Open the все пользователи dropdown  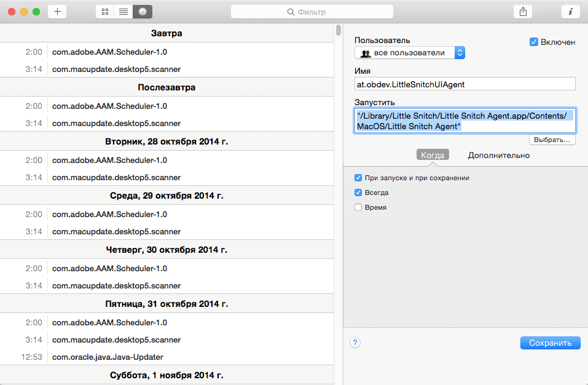tap(410, 53)
